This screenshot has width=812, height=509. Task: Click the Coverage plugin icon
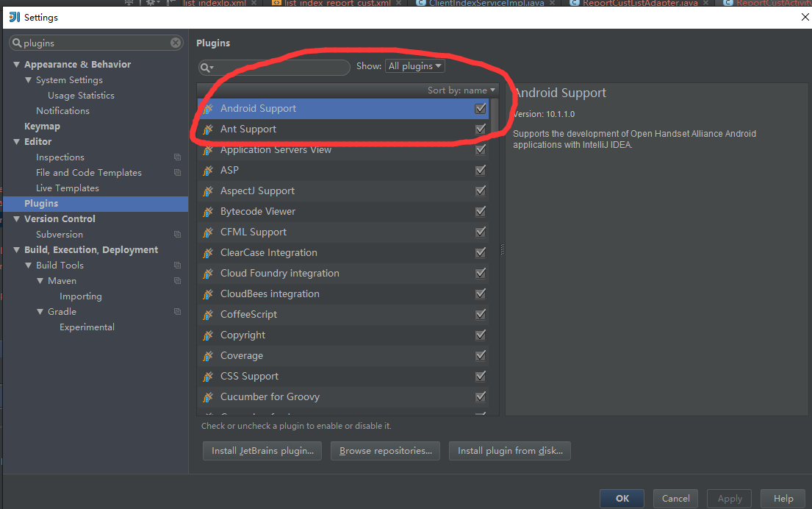click(x=208, y=356)
